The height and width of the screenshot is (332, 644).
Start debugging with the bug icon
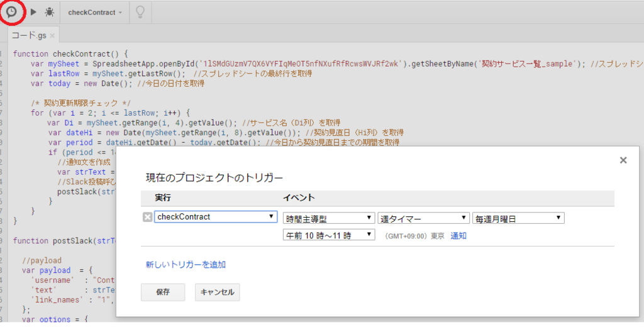pos(49,12)
